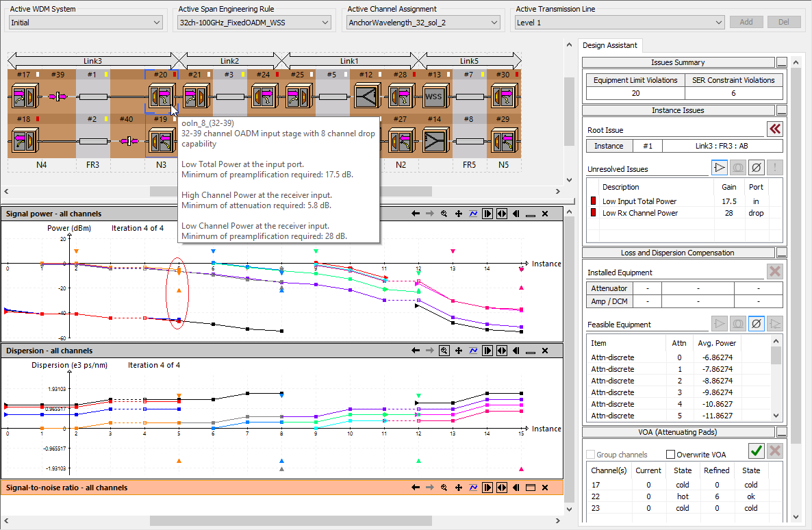Toggle both directions in Signal power graph

pos(502,214)
